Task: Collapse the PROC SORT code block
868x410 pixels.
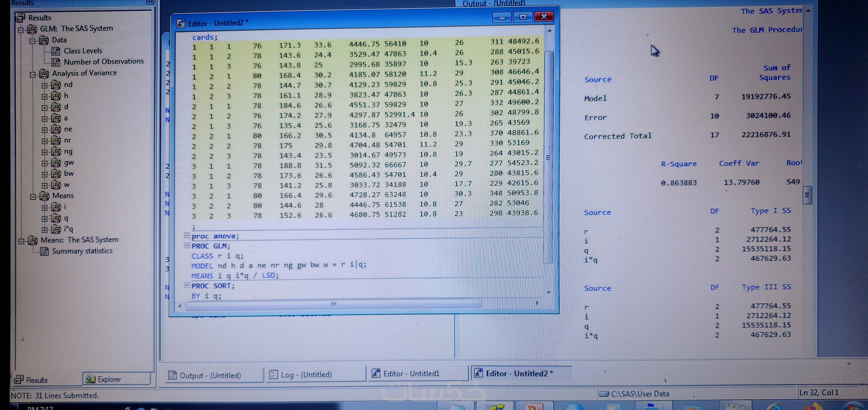Action: [x=187, y=285]
